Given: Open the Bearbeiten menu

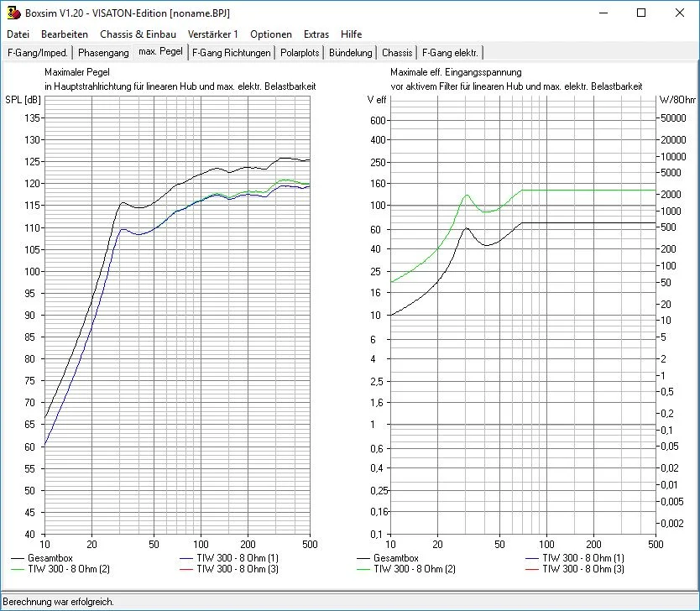Looking at the screenshot, I should pyautogui.click(x=65, y=34).
